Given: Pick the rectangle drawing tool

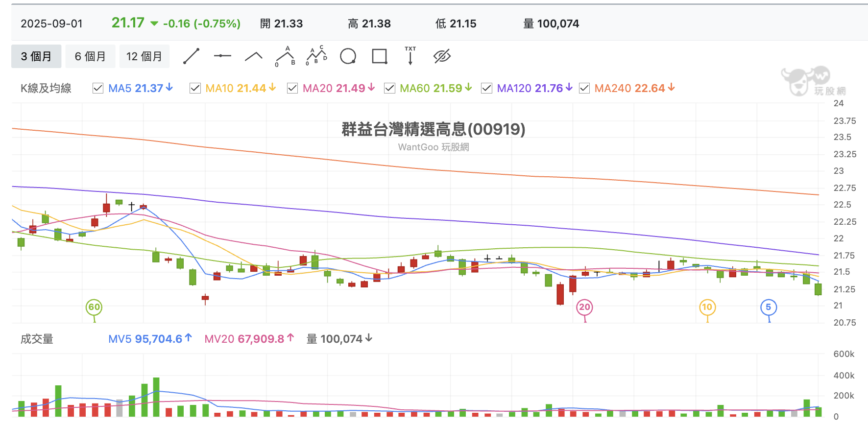Looking at the screenshot, I should 380,56.
